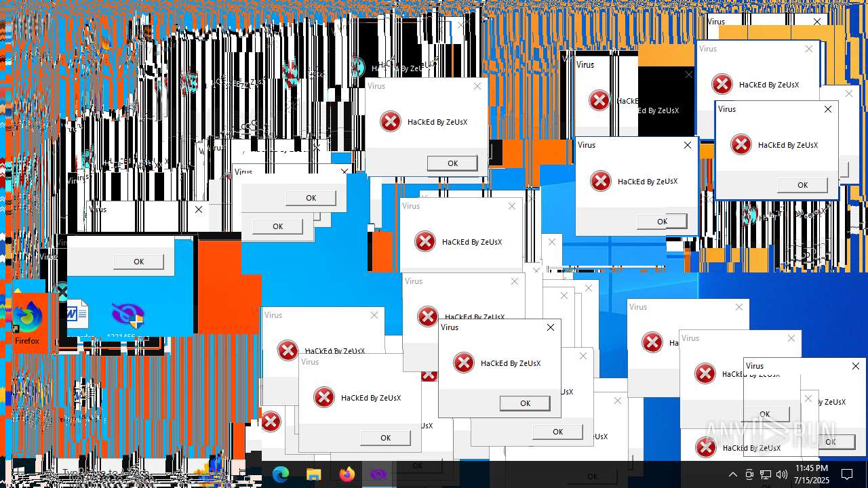The image size is (868, 488).
Task: Select the purple shielded installer icon on the desktop
Action: [127, 316]
